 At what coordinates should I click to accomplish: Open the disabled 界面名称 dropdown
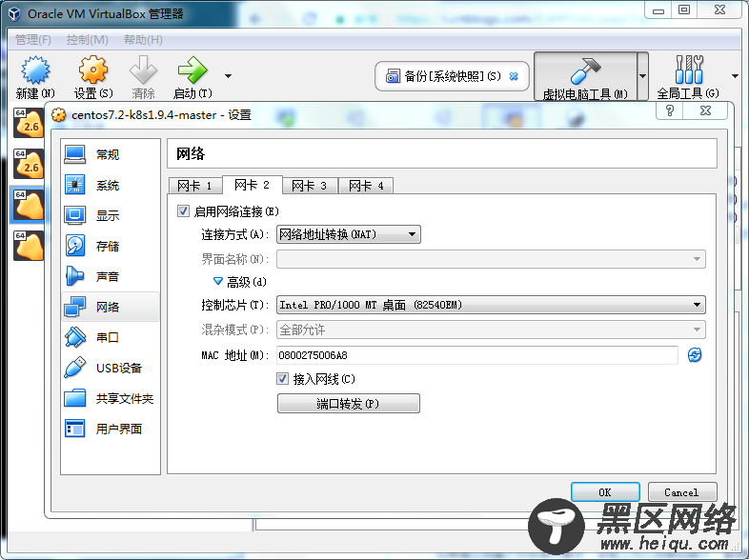tap(491, 259)
